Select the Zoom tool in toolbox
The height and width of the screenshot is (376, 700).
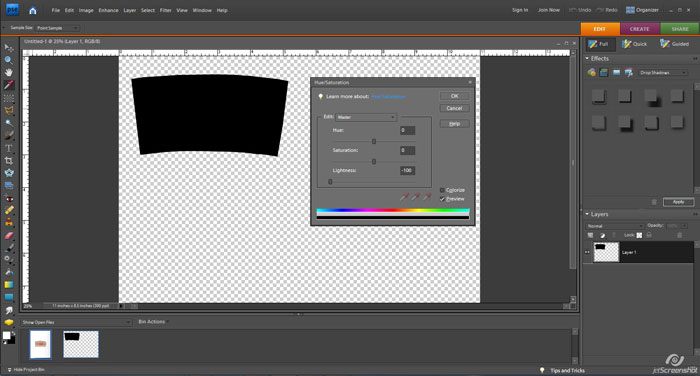[8, 60]
